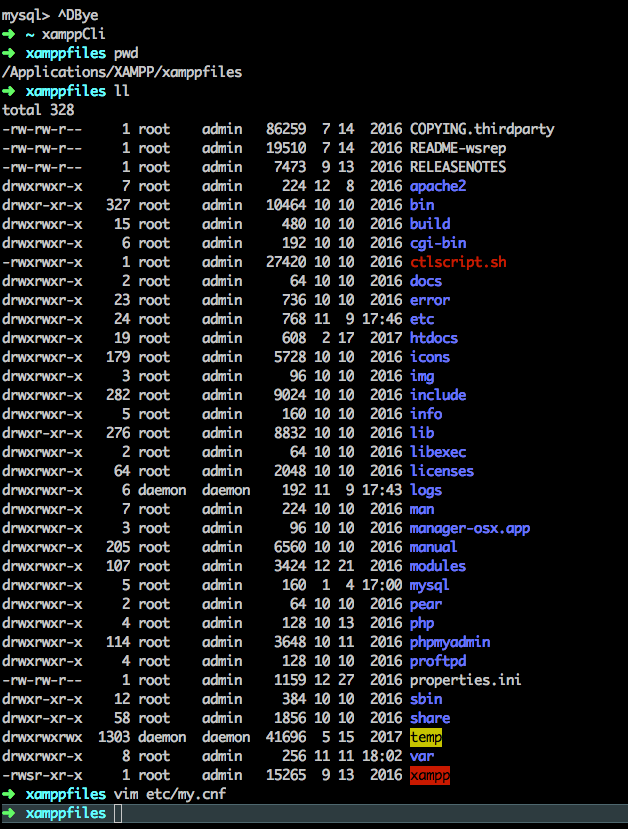
Task: Click the error directory name
Action: click(x=430, y=300)
